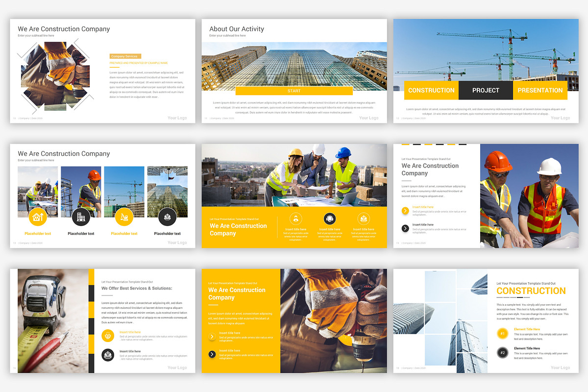Click the grid-split skyscraper photo
588x392 pixels.
[x=441, y=321]
